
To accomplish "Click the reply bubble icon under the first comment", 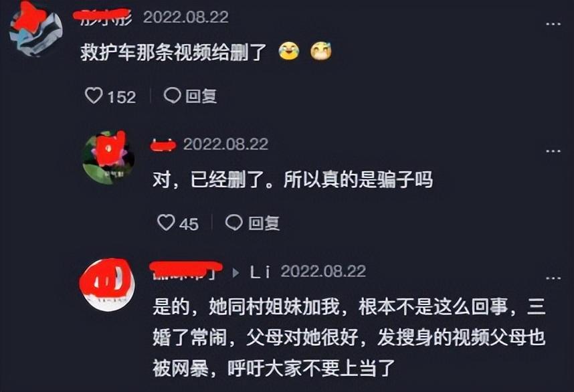I will [172, 96].
